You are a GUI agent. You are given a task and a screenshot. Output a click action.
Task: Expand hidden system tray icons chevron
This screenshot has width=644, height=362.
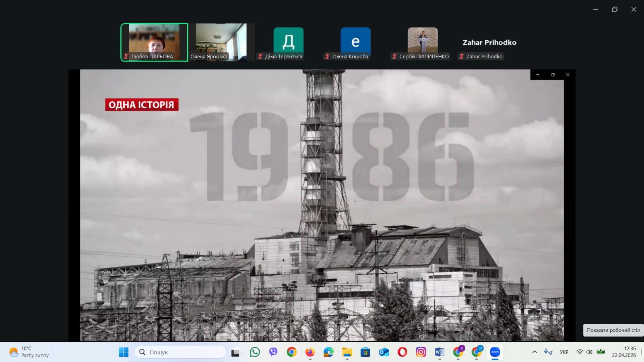point(535,352)
